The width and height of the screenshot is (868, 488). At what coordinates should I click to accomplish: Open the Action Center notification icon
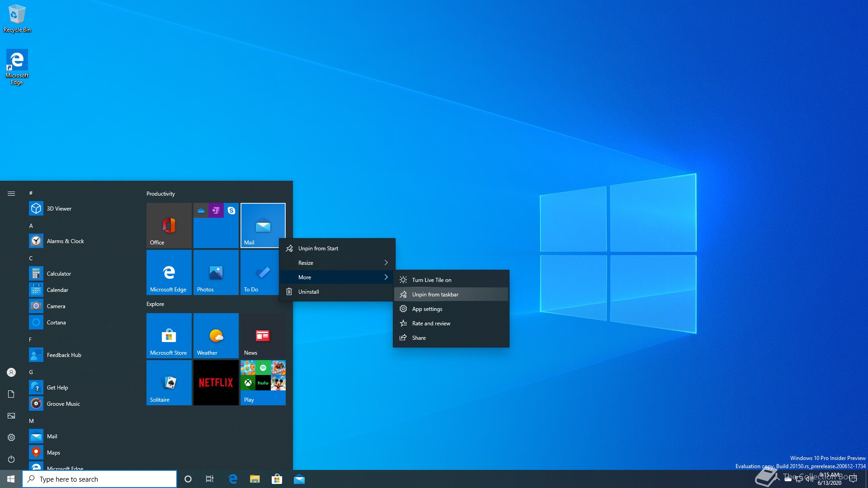click(853, 479)
